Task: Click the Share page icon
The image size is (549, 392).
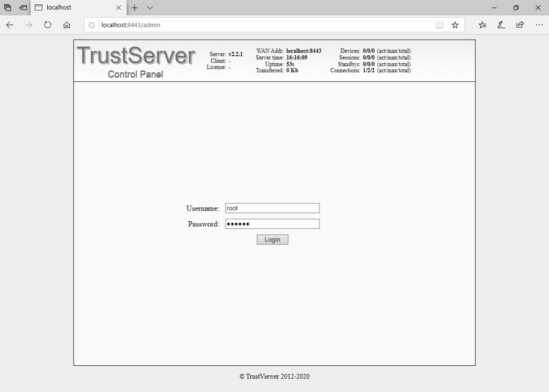Action: (520, 25)
